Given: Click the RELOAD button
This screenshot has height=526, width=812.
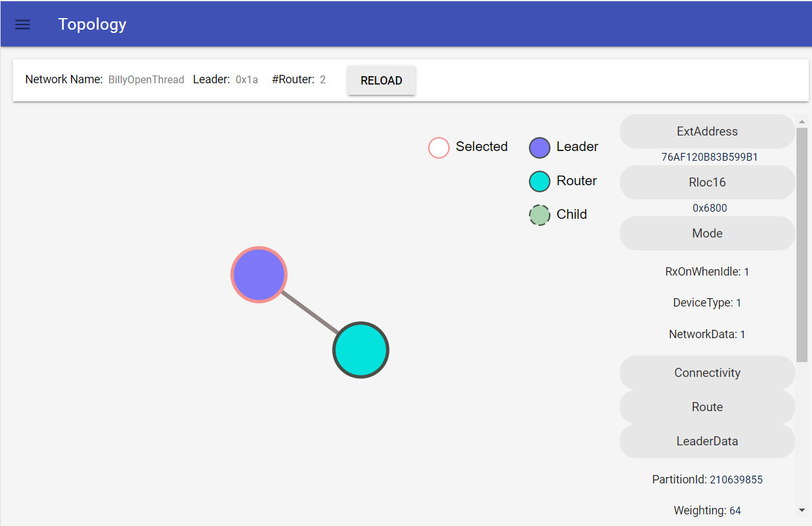Looking at the screenshot, I should pyautogui.click(x=381, y=81).
